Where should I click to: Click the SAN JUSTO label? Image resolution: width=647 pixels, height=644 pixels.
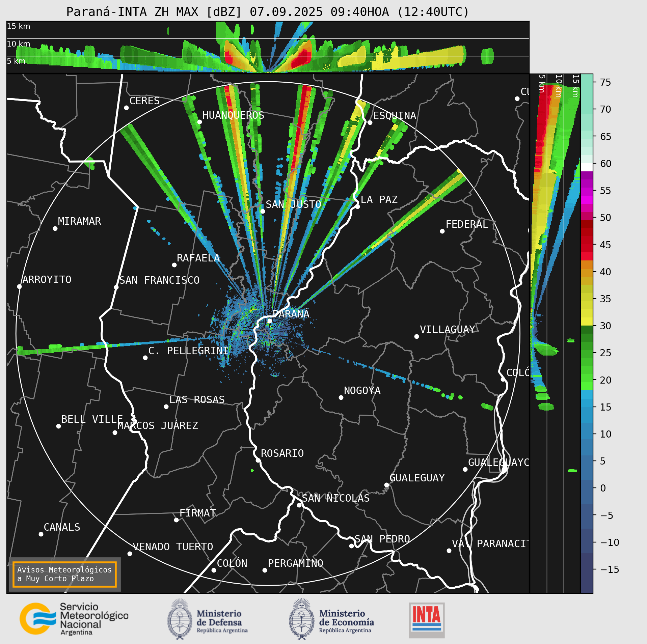[x=293, y=204]
